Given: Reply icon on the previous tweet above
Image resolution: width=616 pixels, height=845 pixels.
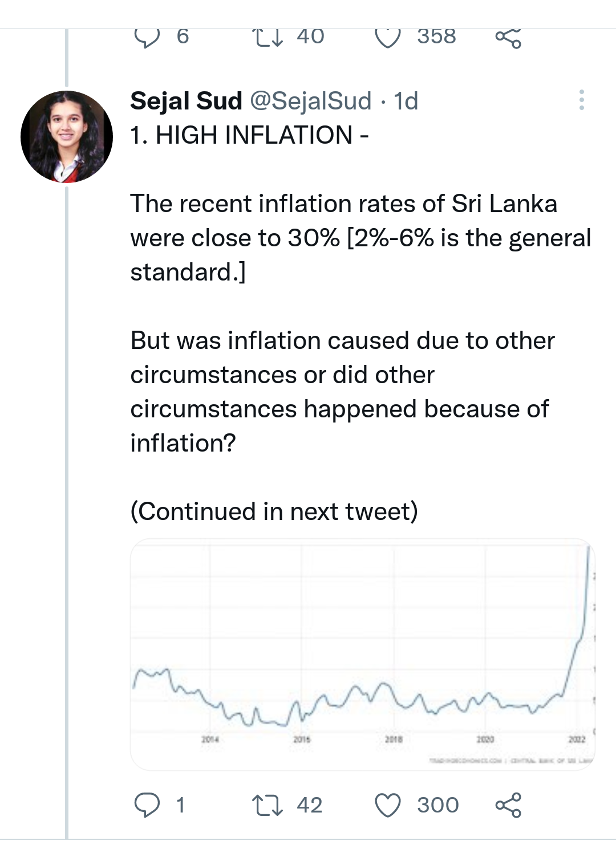Looking at the screenshot, I should (147, 37).
